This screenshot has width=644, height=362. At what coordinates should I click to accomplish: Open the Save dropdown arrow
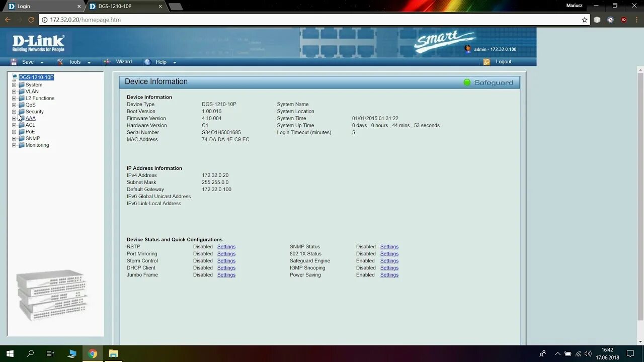point(42,62)
